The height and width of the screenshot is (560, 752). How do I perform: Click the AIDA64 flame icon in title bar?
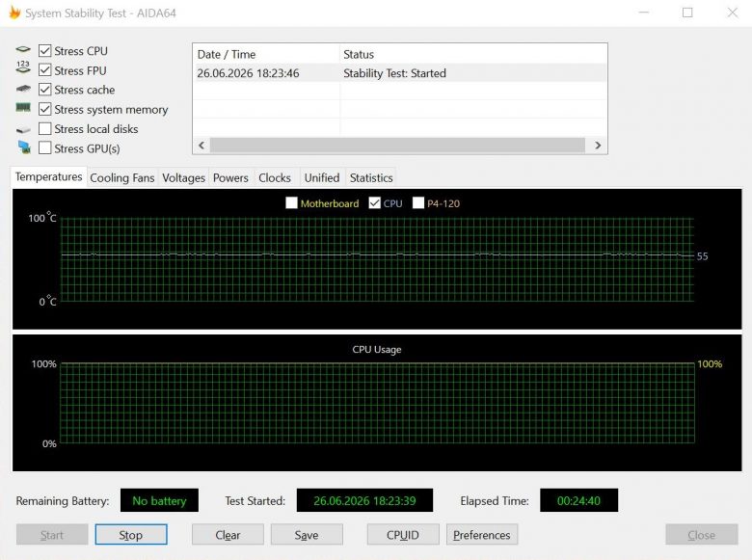click(x=14, y=13)
